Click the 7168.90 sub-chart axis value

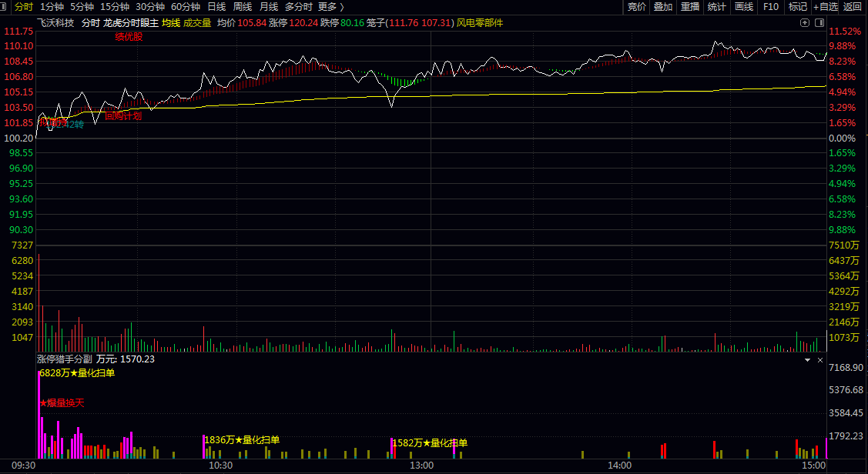pyautogui.click(x=846, y=367)
